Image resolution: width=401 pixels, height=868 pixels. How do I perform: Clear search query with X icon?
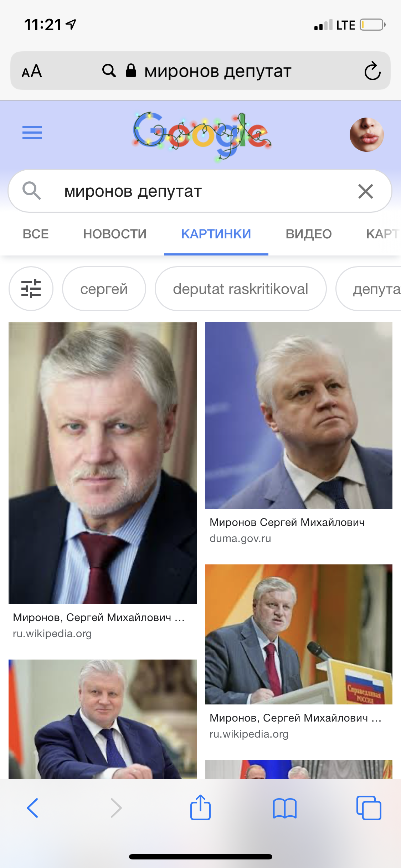tap(366, 191)
